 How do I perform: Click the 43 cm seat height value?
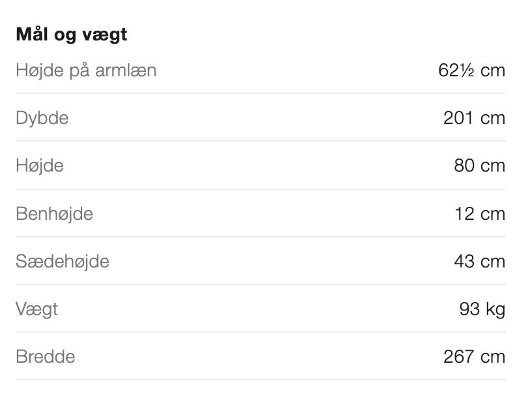[479, 262]
